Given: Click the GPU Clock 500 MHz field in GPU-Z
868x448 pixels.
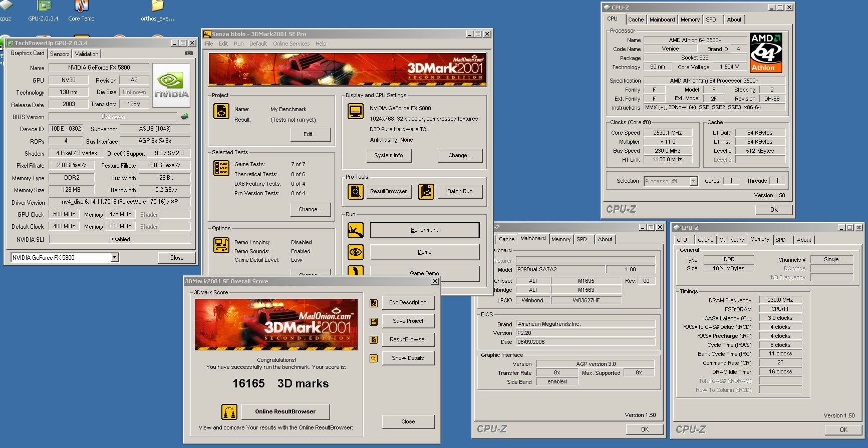Looking at the screenshot, I should click(x=64, y=214).
